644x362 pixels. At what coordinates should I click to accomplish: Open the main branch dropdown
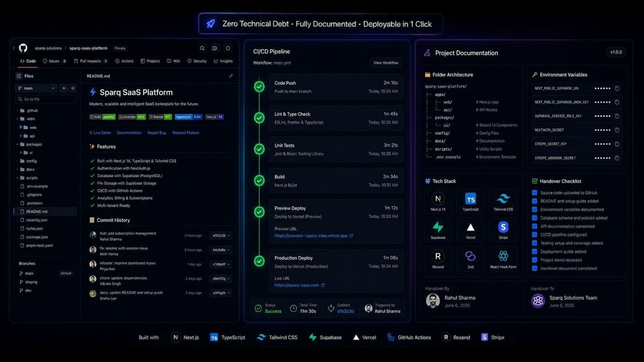36,88
